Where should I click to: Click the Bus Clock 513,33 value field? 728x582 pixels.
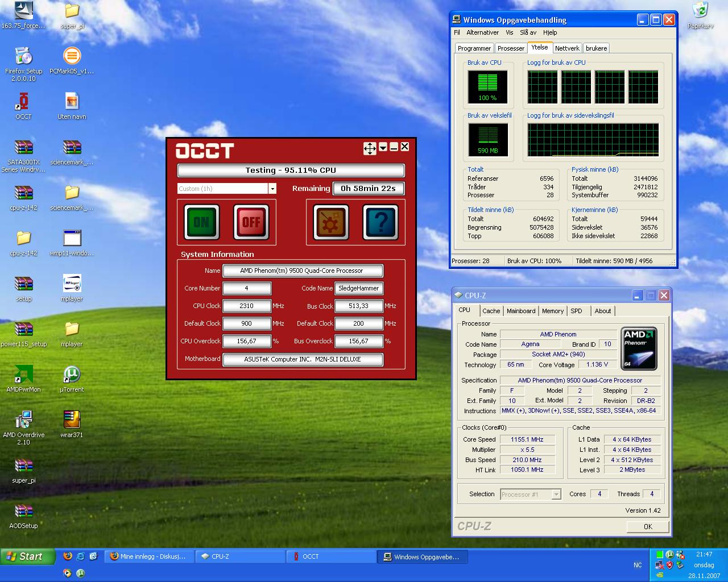click(x=358, y=306)
